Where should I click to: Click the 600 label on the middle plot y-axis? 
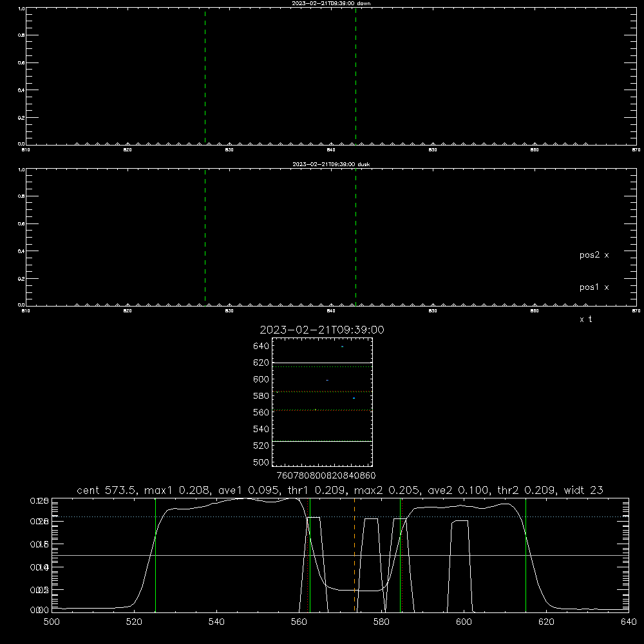tap(261, 379)
